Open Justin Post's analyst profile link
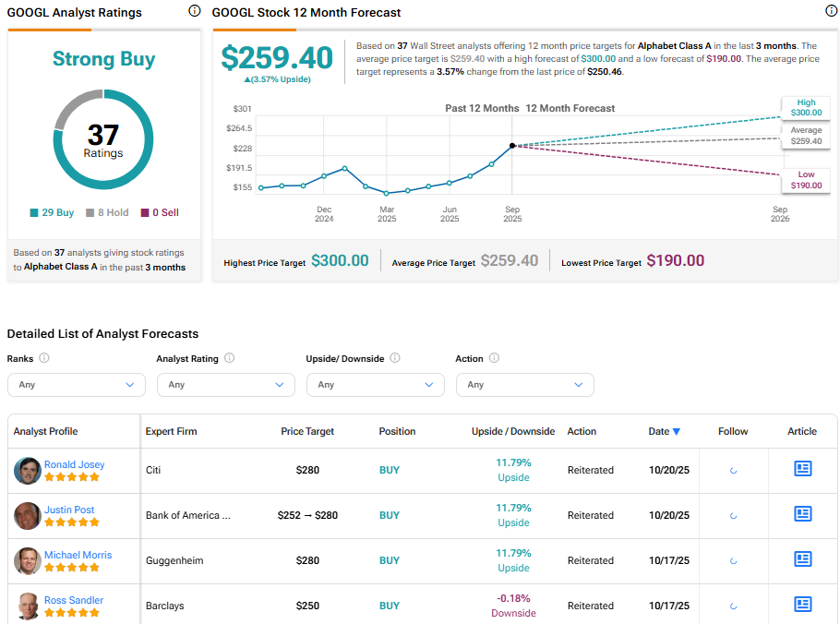The image size is (840, 624). (69, 510)
